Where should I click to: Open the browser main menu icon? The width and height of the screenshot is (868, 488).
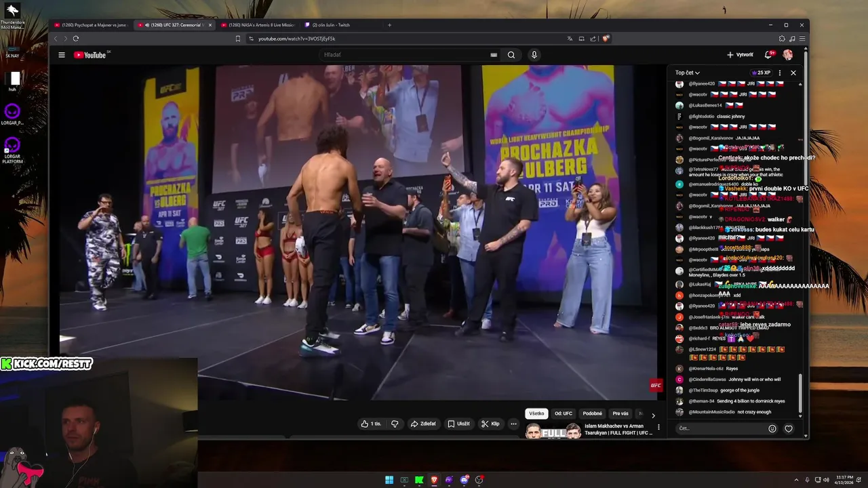(802, 39)
